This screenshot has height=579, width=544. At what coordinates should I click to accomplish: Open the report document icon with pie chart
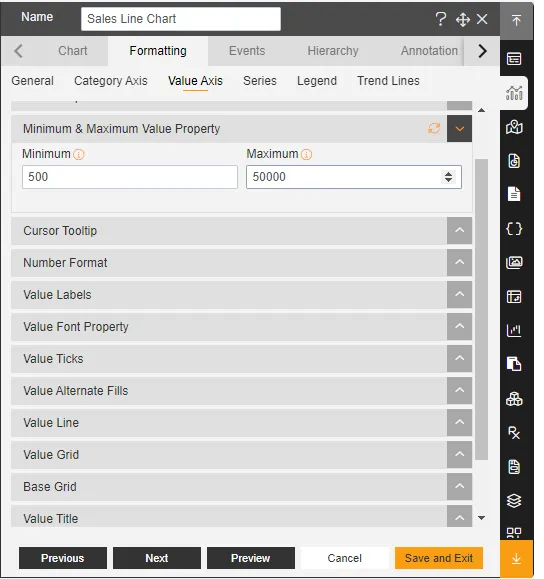tap(514, 161)
